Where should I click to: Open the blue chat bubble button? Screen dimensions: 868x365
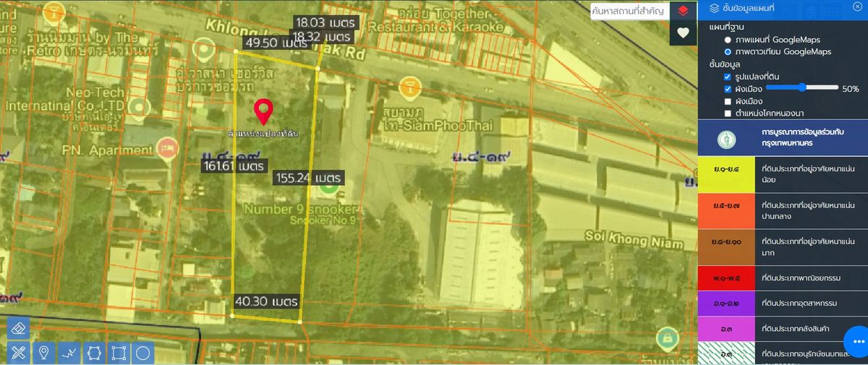(x=858, y=340)
